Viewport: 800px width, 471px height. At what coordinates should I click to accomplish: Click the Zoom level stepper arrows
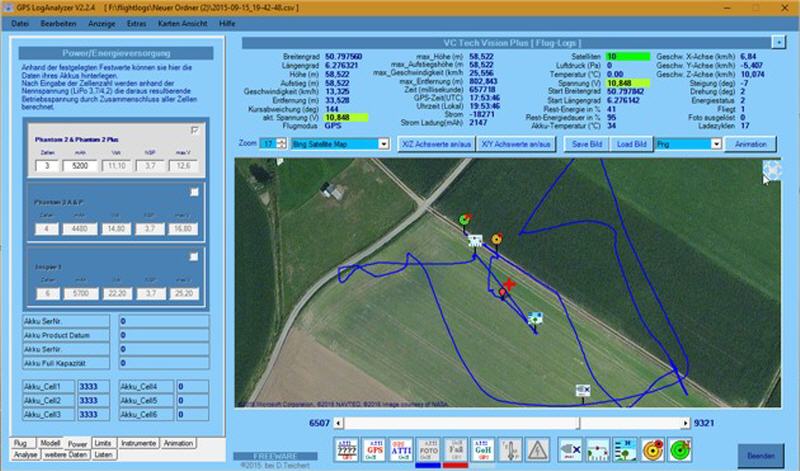tap(281, 144)
